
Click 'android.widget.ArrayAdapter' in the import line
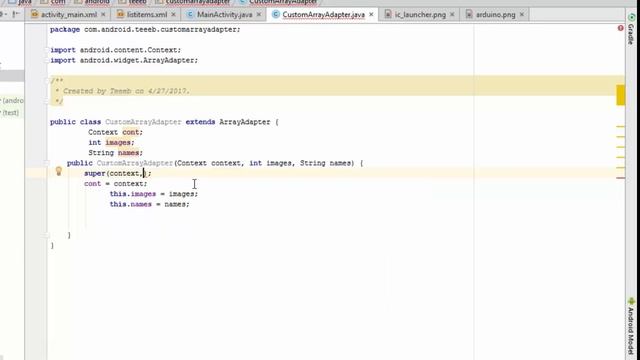138,60
